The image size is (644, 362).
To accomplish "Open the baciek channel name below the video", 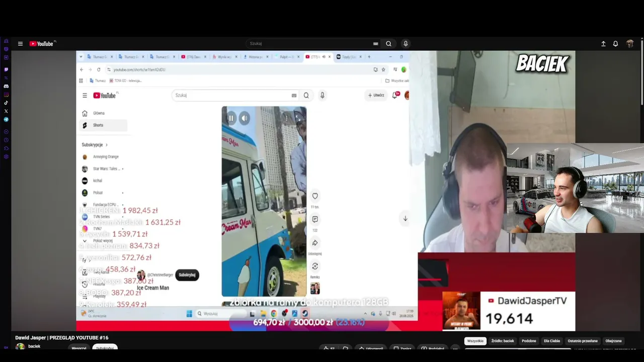I will click(34, 346).
